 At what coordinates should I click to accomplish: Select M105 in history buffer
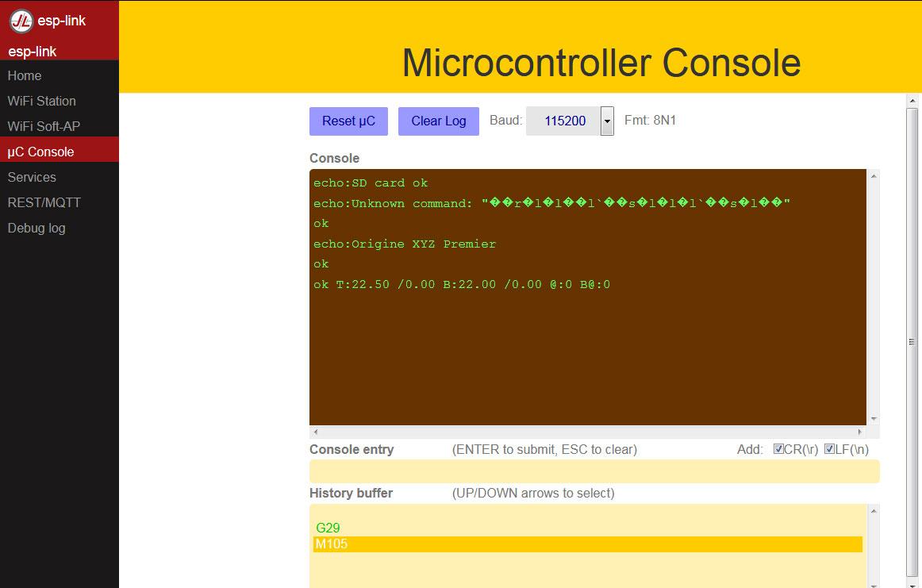[587, 544]
